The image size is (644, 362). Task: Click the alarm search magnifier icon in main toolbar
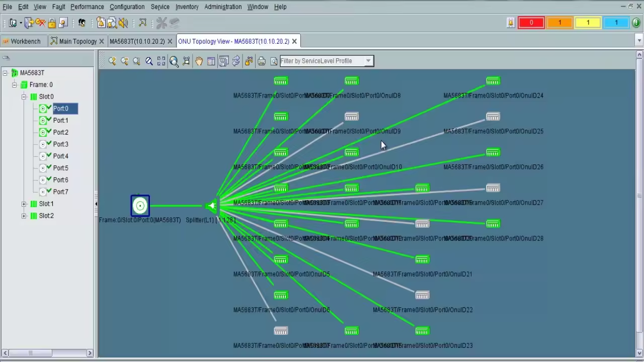click(112, 23)
